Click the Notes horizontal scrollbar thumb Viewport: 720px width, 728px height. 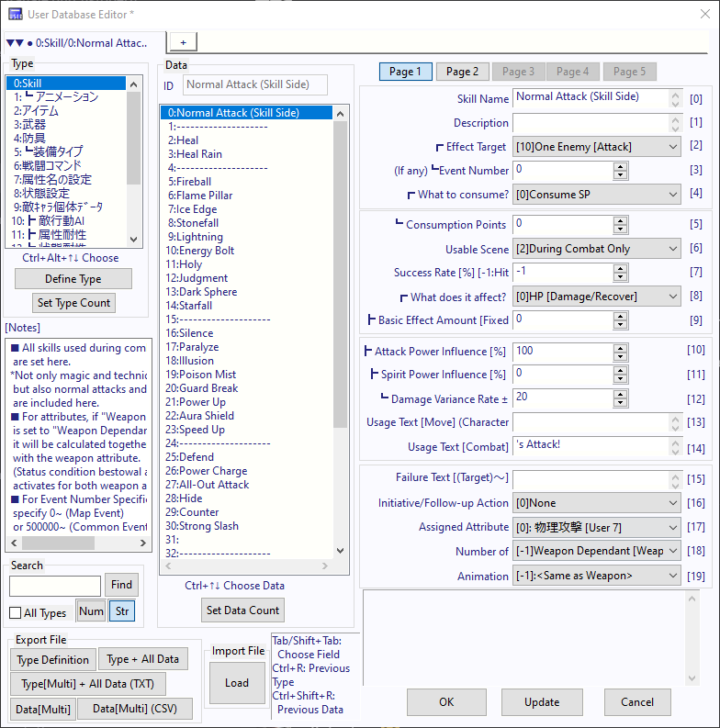[x=58, y=543]
